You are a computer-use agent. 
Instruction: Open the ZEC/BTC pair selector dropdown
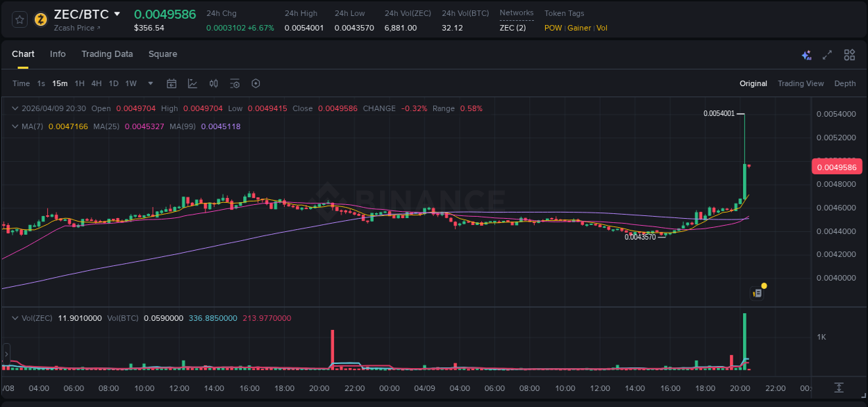point(117,14)
